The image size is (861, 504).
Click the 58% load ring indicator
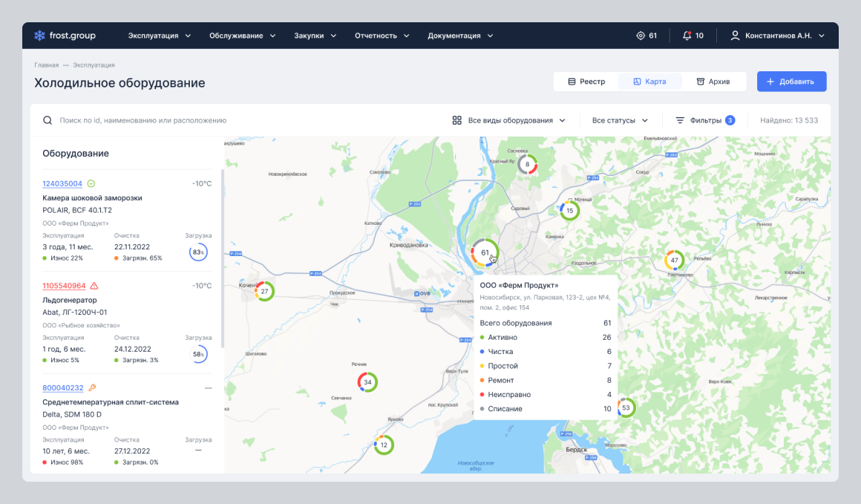click(x=198, y=354)
